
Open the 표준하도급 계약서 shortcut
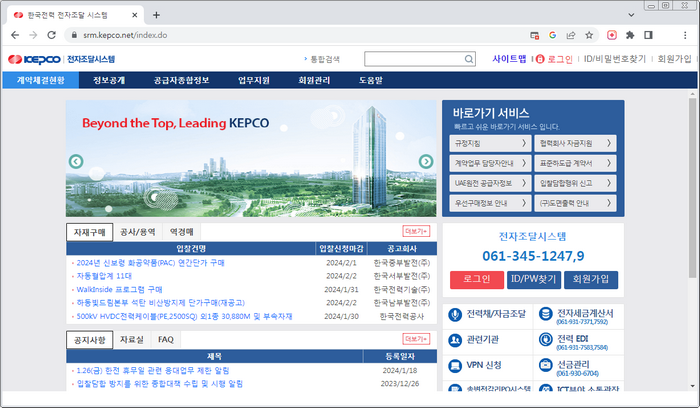coord(575,163)
